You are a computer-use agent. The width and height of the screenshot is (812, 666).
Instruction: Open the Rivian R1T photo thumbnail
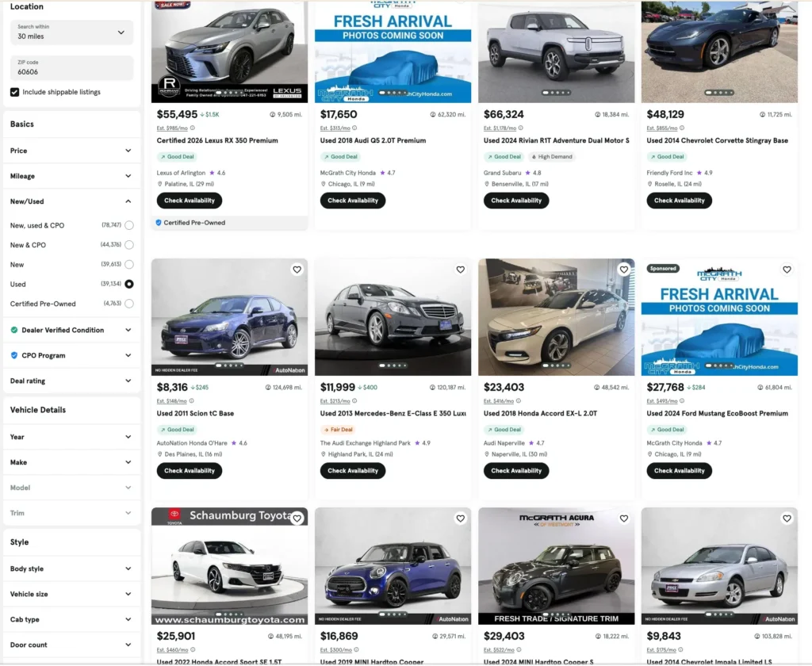click(556, 52)
